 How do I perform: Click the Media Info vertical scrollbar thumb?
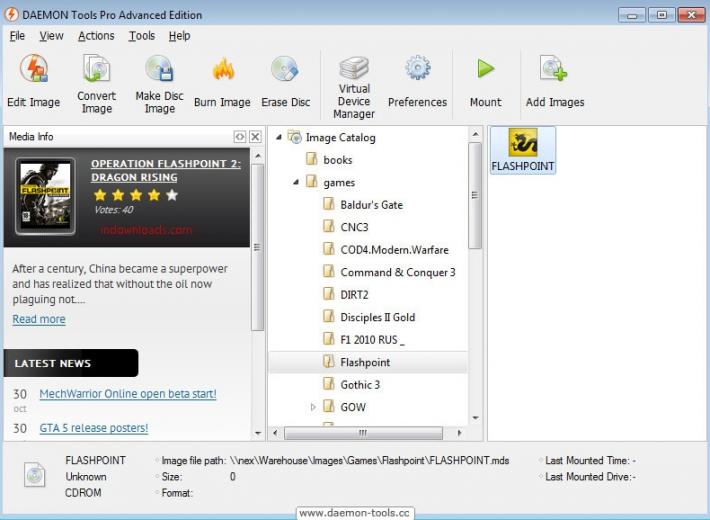(257, 247)
